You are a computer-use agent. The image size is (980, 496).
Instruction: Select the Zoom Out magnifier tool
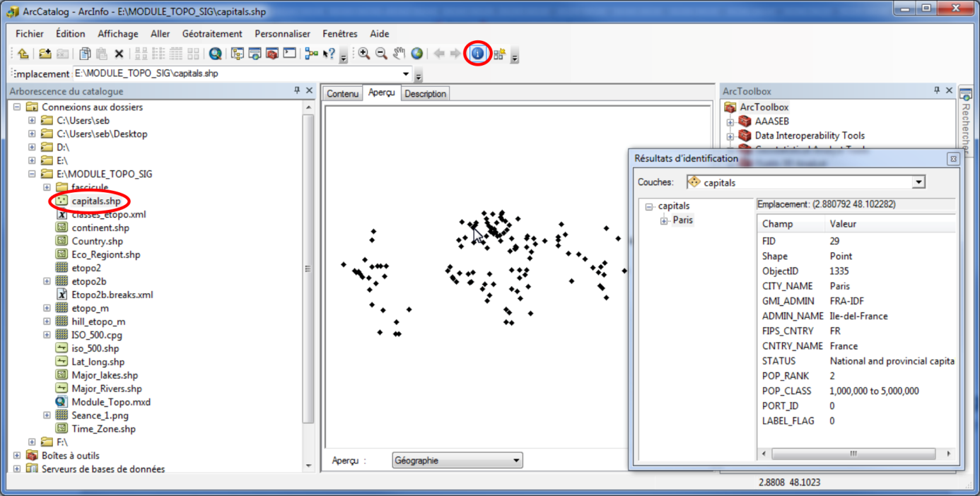(x=382, y=54)
